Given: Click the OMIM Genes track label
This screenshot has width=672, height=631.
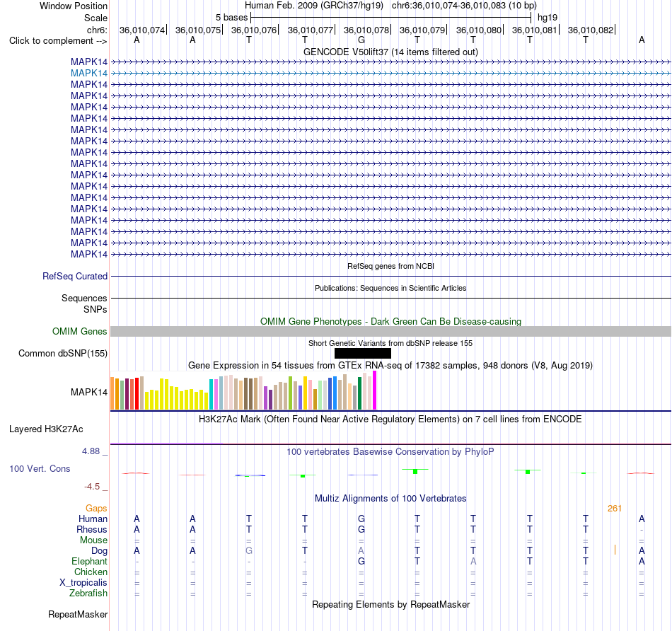Looking at the screenshot, I should [80, 331].
